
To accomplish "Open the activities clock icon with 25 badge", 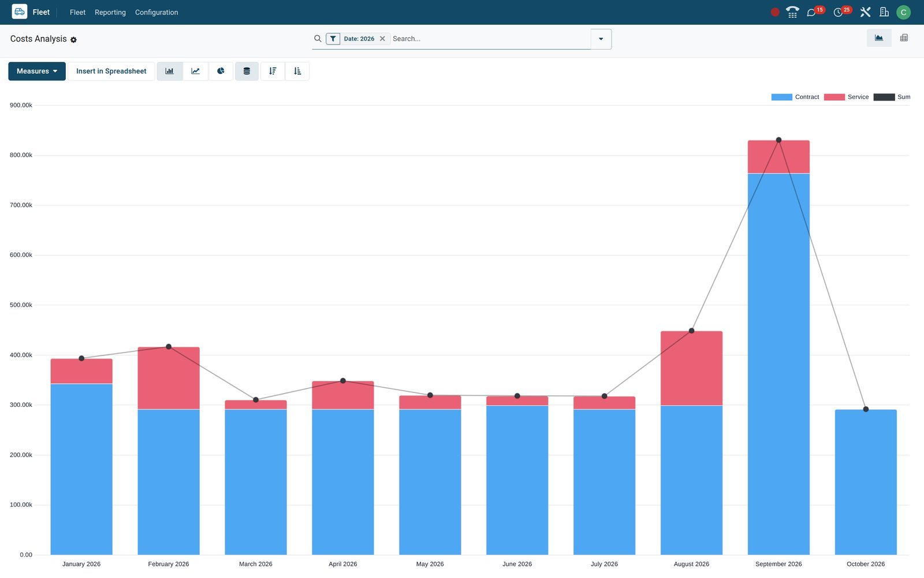I will click(838, 12).
